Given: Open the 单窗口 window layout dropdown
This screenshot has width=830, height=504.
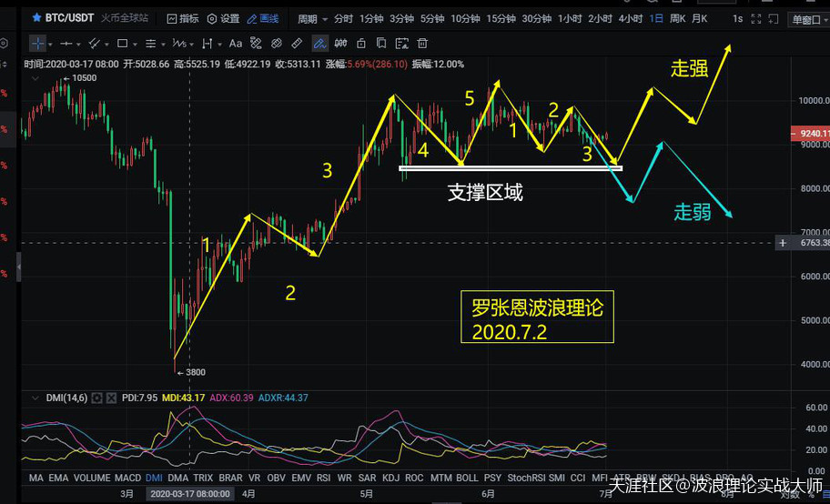Looking at the screenshot, I should (809, 20).
